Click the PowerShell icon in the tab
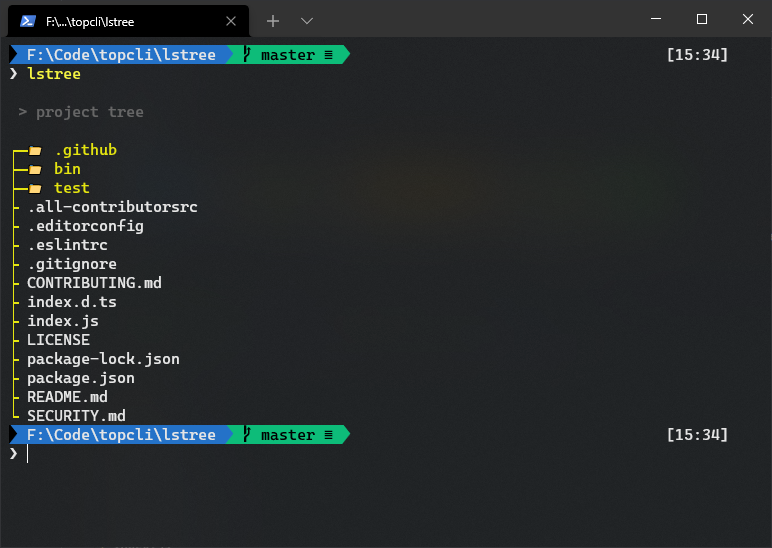 pyautogui.click(x=28, y=21)
